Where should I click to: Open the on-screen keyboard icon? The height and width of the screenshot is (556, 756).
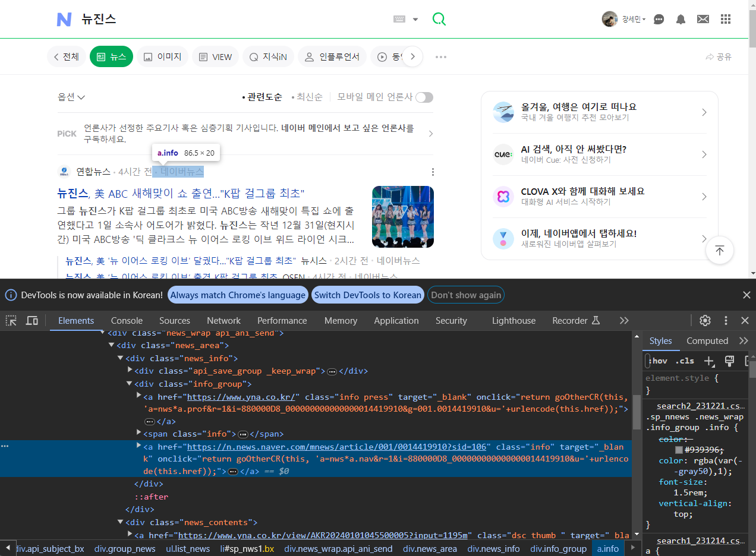399,19
